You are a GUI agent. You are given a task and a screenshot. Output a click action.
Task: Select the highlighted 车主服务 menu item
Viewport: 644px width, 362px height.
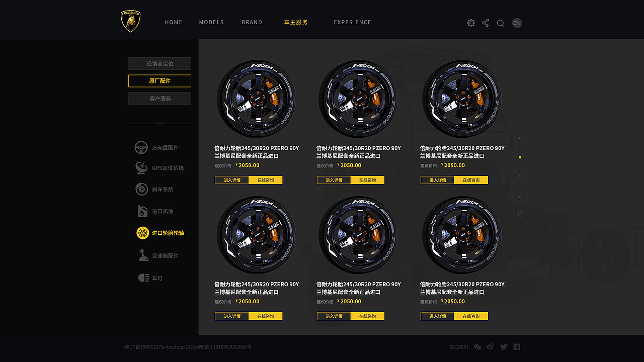[x=296, y=22]
